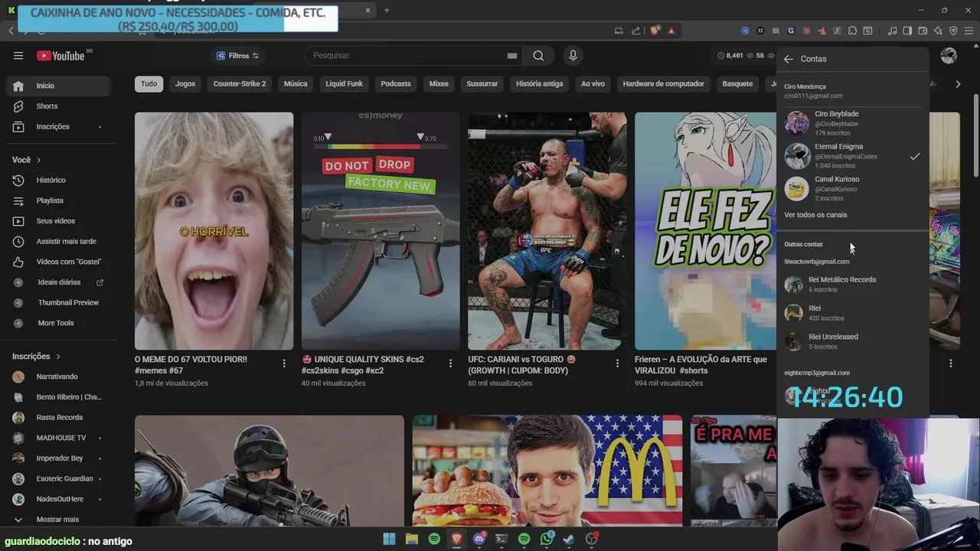The image size is (980, 551).
Task: Expand the Você section chevron
Action: pos(38,160)
